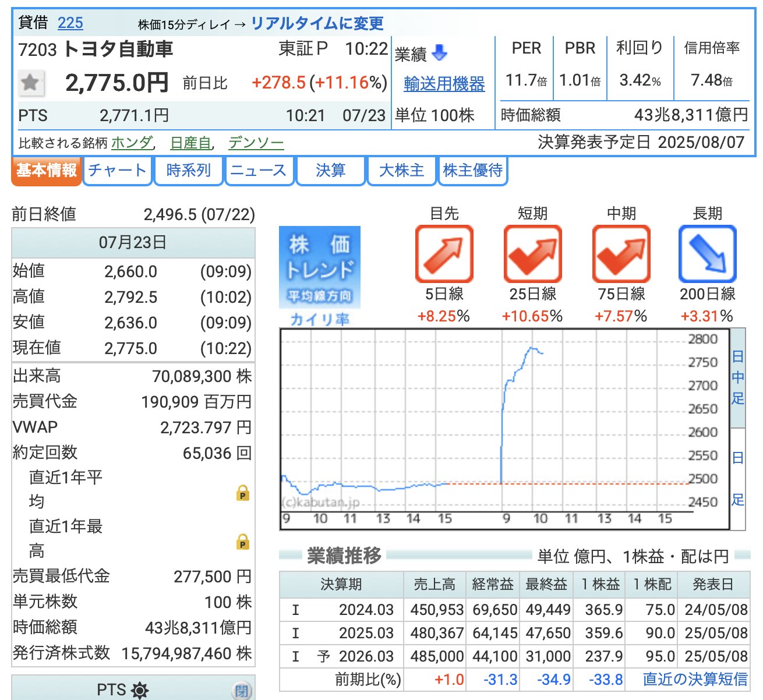Open the 基本情報 tab
The width and height of the screenshot is (763, 700).
click(47, 171)
